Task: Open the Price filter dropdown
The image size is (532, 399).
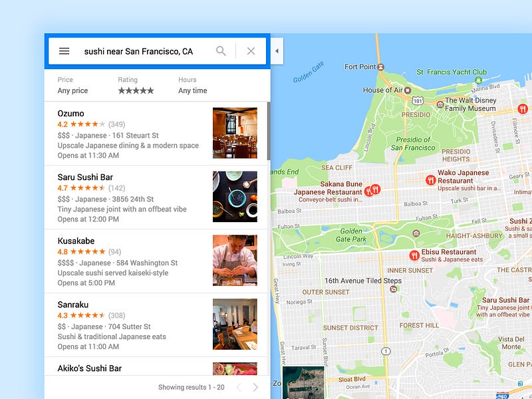Action: coord(72,86)
